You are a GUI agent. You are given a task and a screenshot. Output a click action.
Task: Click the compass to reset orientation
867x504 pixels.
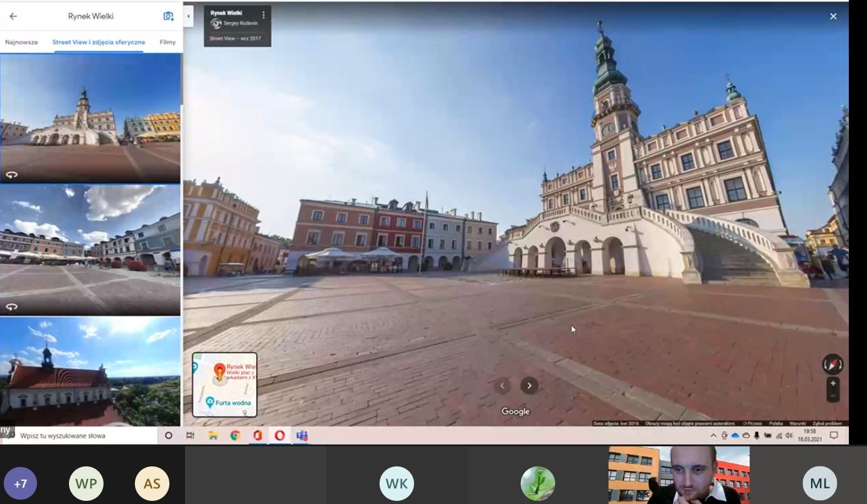tap(832, 364)
